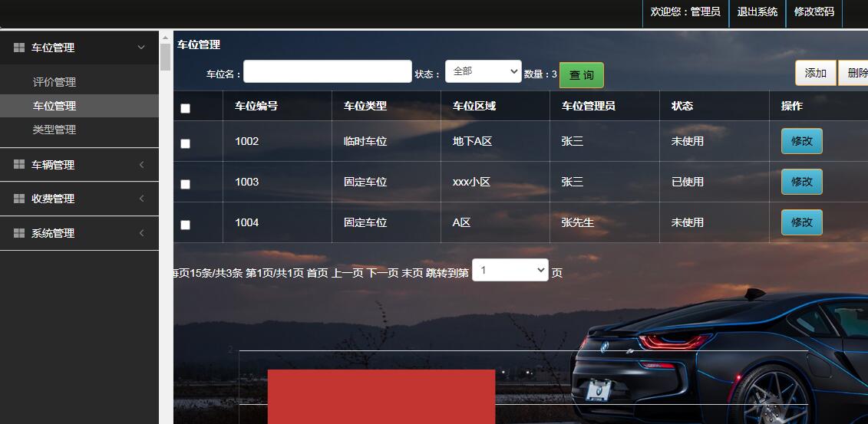
Task: Click the 车位编号 column header
Action: [256, 106]
